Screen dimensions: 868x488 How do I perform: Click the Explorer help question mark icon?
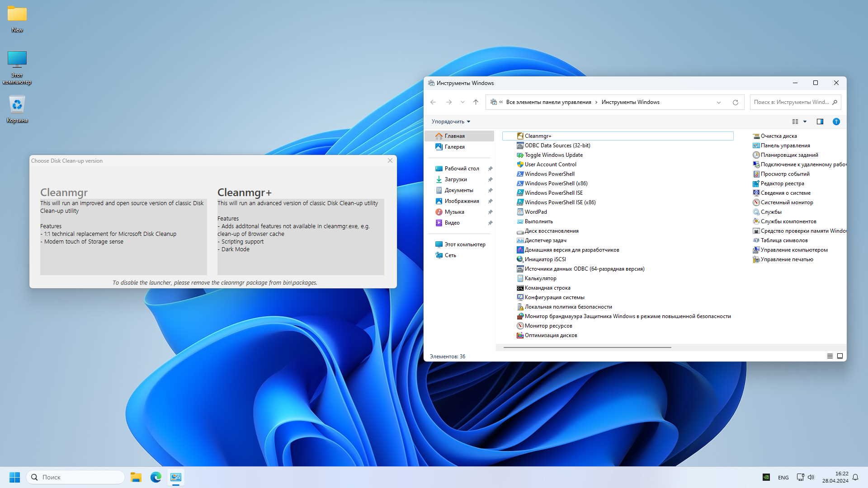coord(836,122)
